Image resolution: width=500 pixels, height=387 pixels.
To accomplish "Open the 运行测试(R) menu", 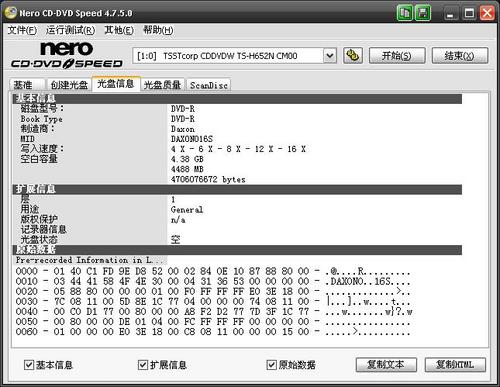I will [x=71, y=30].
